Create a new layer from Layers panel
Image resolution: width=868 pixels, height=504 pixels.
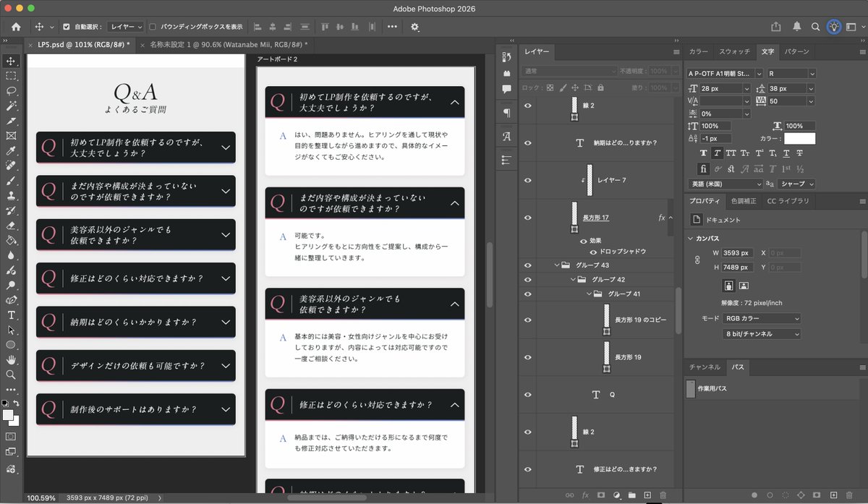coord(647,495)
